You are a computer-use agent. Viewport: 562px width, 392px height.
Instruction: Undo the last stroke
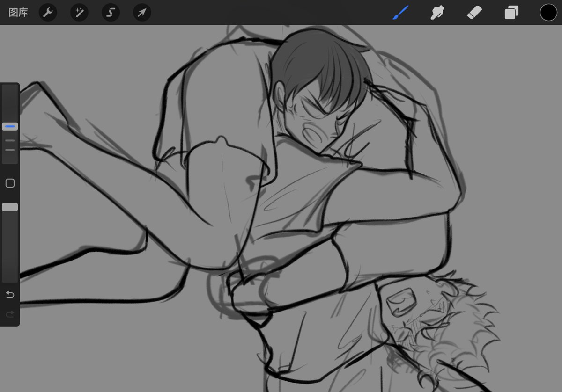[10, 294]
